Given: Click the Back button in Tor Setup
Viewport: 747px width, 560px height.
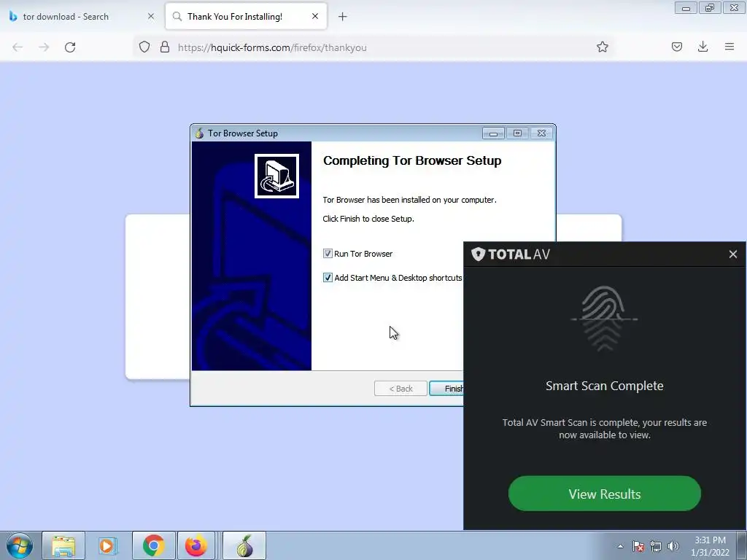Looking at the screenshot, I should point(400,389).
